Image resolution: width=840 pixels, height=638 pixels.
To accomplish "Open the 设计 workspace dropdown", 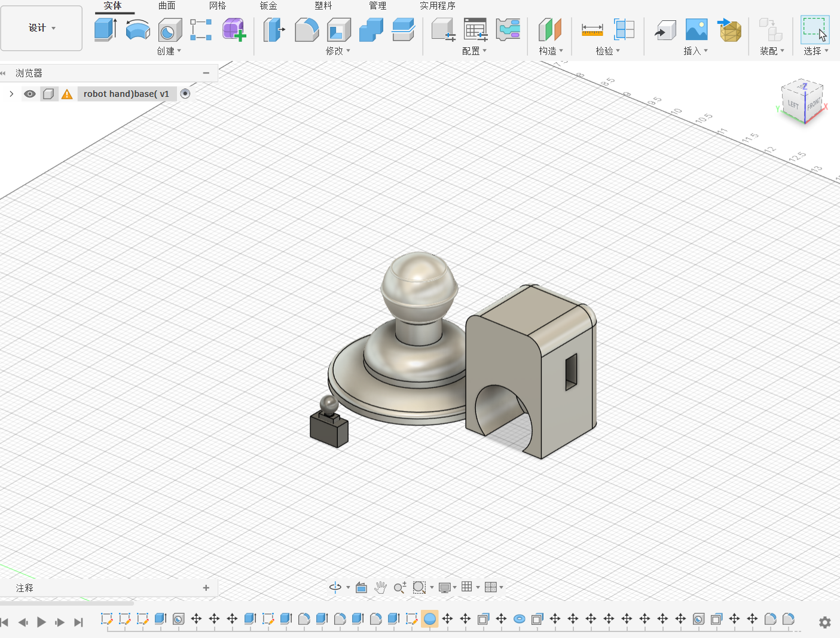I will tap(42, 28).
